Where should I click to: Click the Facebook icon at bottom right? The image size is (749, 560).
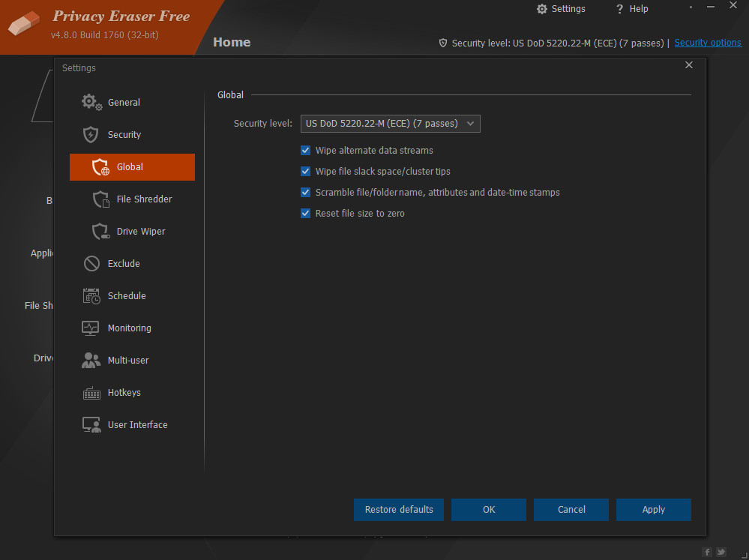click(x=708, y=552)
